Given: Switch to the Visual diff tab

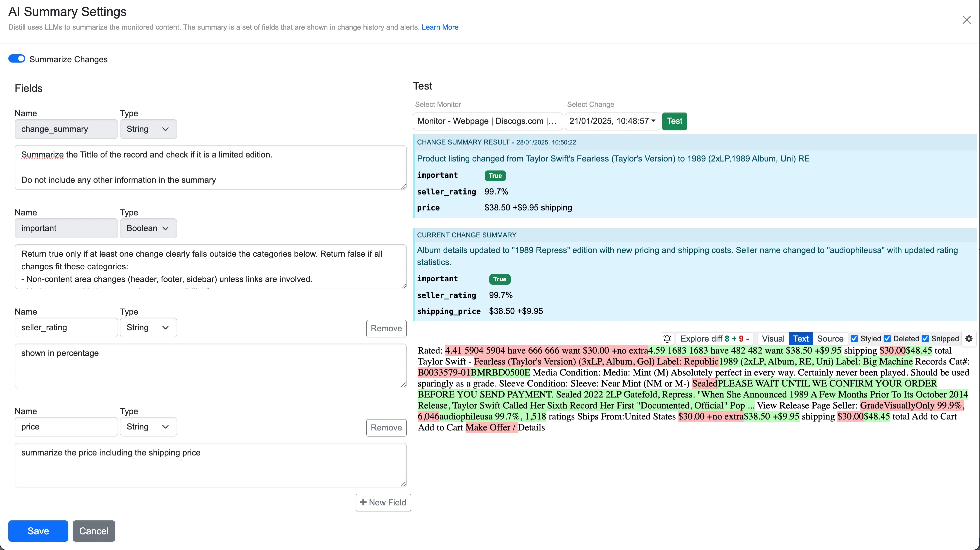Looking at the screenshot, I should (772, 338).
